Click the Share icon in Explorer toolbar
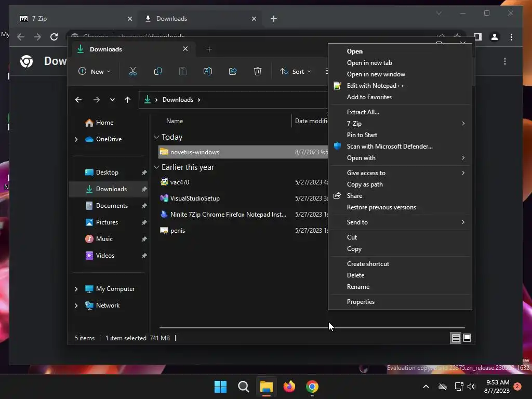 pyautogui.click(x=233, y=71)
